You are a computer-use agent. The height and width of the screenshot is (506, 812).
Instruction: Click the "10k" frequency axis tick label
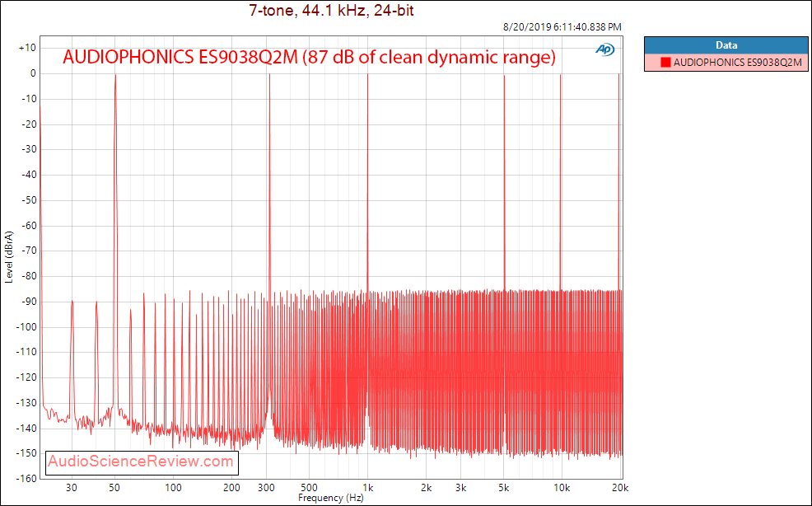pyautogui.click(x=562, y=488)
